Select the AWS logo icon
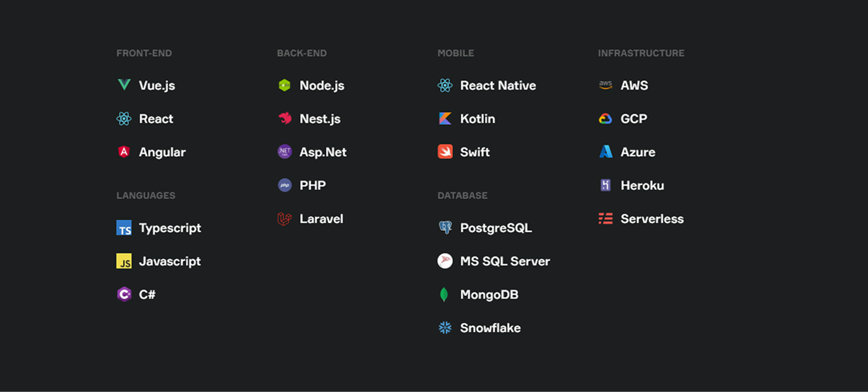868x392 pixels. [606, 85]
